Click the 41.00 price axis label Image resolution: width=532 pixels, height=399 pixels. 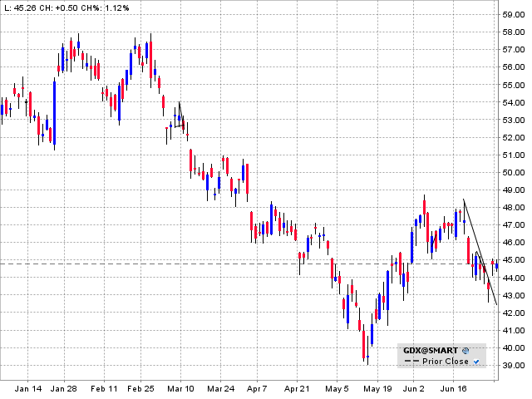click(x=514, y=331)
